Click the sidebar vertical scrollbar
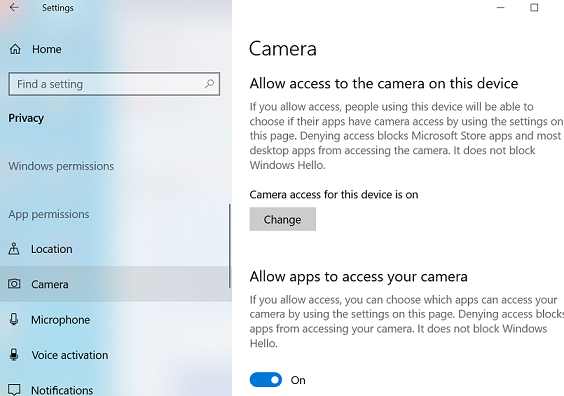This screenshot has width=564, height=396. click(229, 246)
